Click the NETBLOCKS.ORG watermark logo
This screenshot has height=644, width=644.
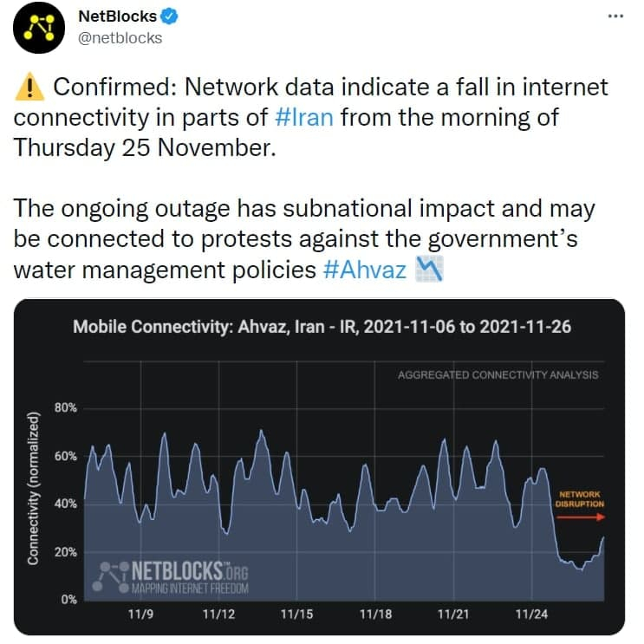point(173,576)
